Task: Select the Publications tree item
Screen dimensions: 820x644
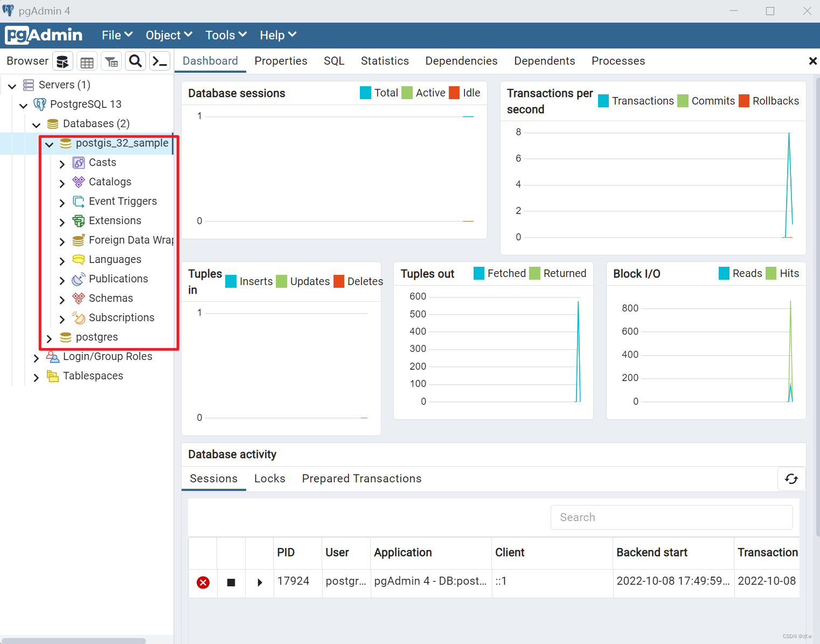Action: pos(119,279)
